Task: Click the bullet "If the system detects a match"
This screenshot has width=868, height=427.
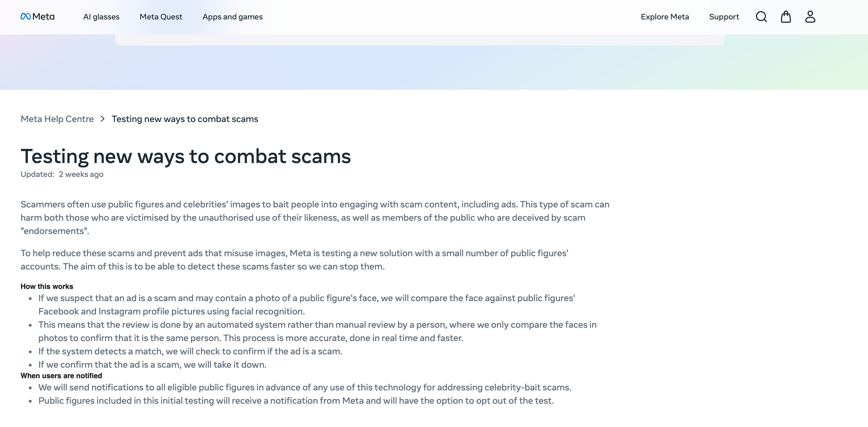Action: click(190, 352)
